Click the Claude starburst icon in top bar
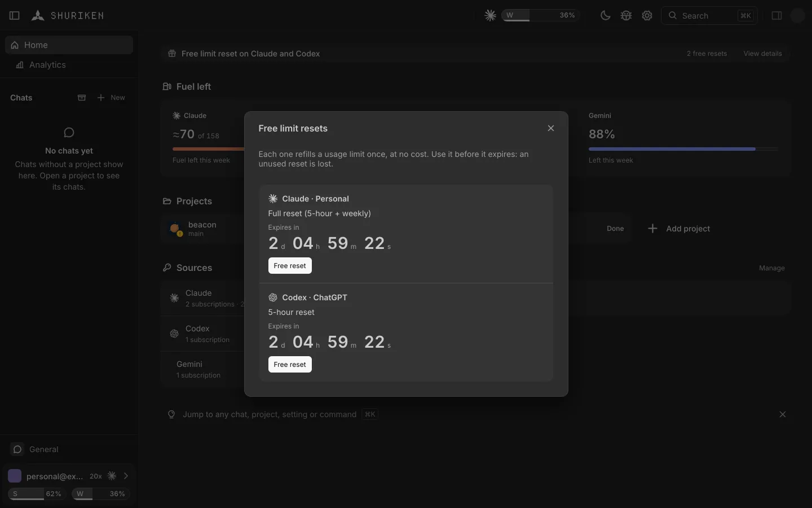 (491, 16)
